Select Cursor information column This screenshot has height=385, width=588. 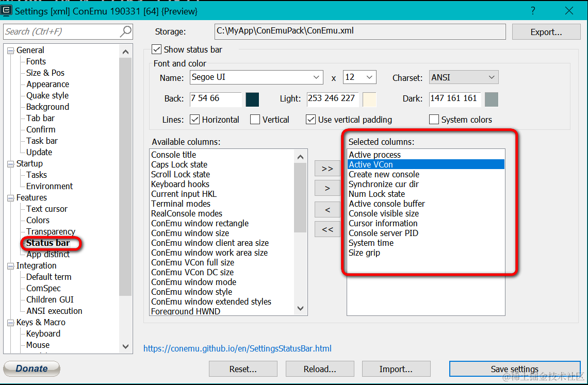click(x=426, y=224)
